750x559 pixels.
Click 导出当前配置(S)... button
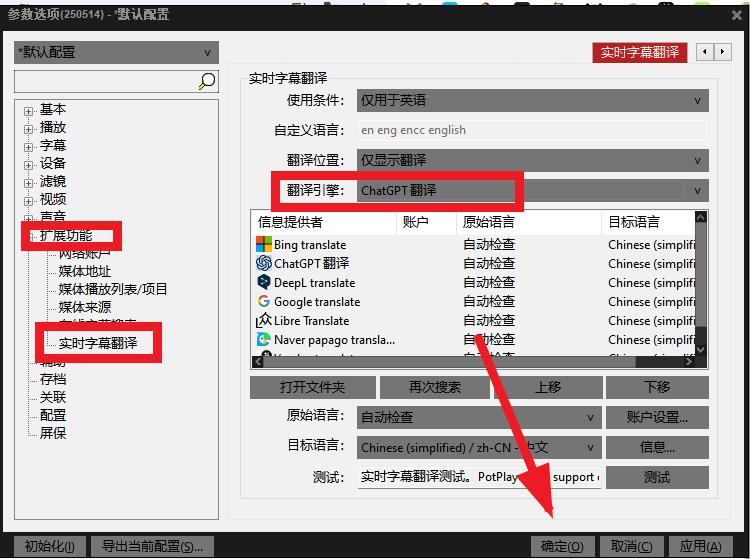153,546
